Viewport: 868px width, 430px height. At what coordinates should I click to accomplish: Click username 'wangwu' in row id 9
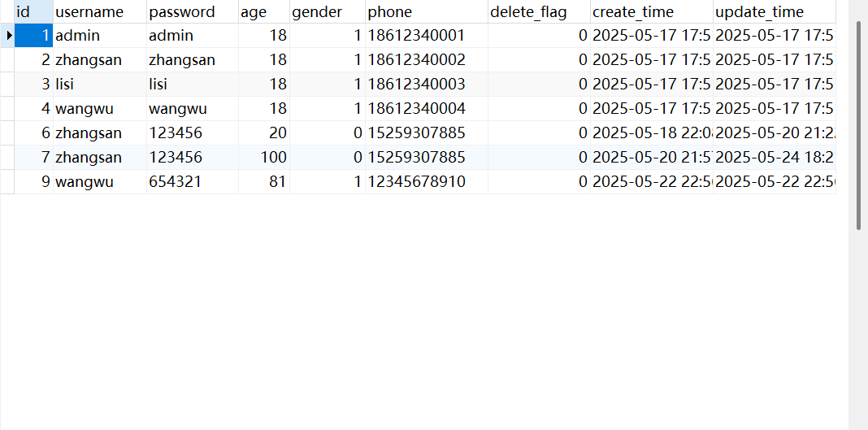pyautogui.click(x=100, y=181)
